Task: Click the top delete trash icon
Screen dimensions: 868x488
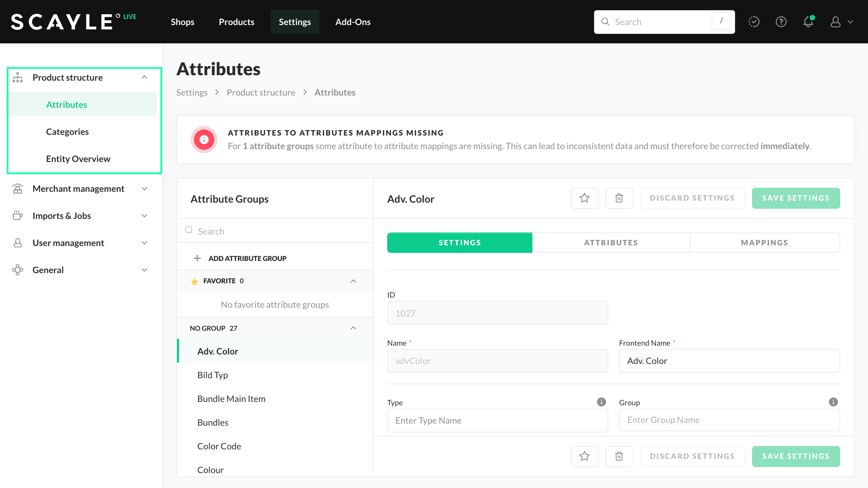Action: point(619,198)
